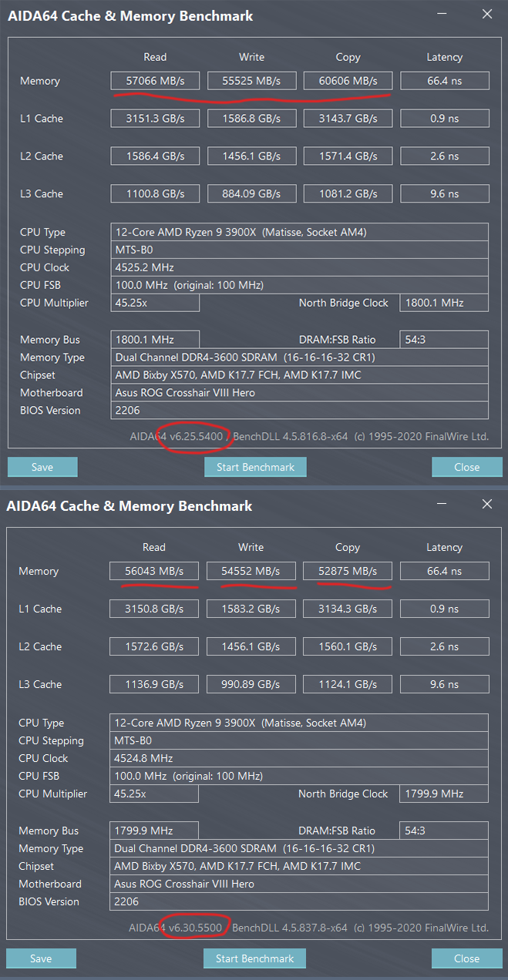This screenshot has width=508, height=980.
Task: Click Save in the v6.30.5500 window
Action: click(41, 958)
